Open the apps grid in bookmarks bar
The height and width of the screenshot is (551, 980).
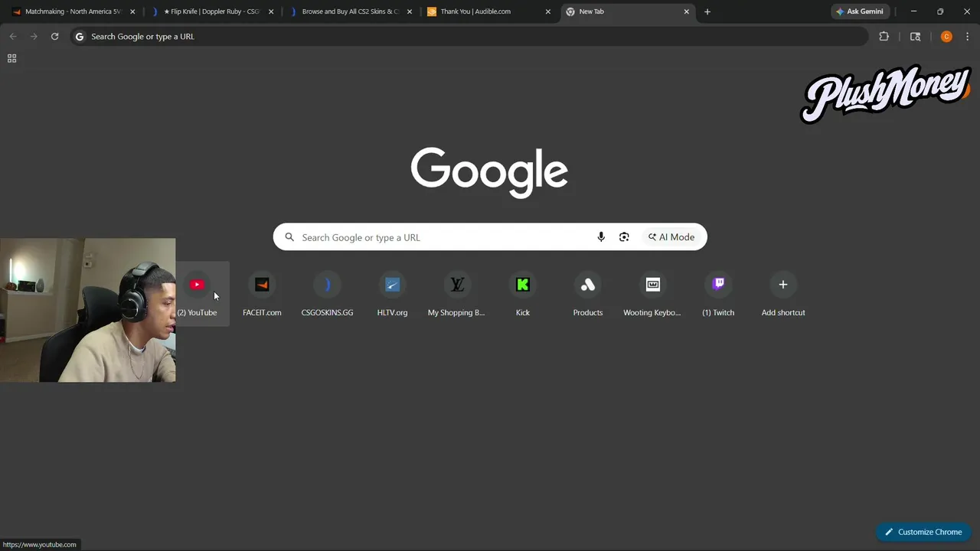click(11, 58)
